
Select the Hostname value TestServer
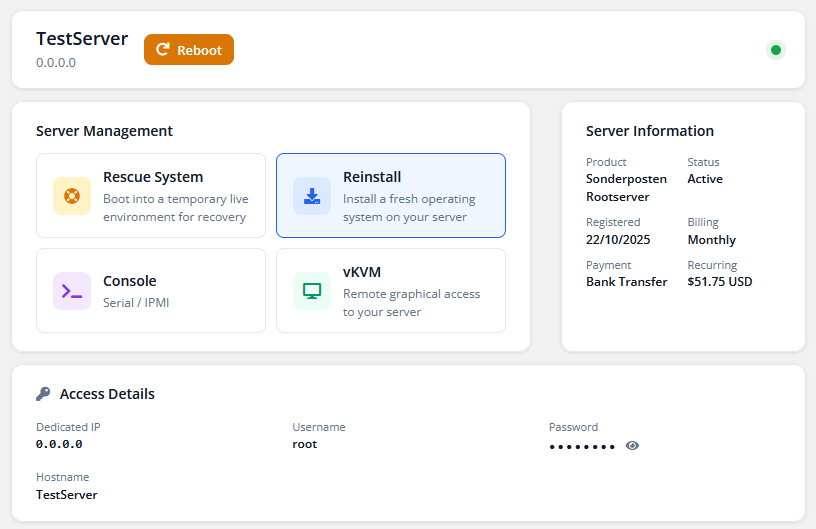(x=67, y=495)
